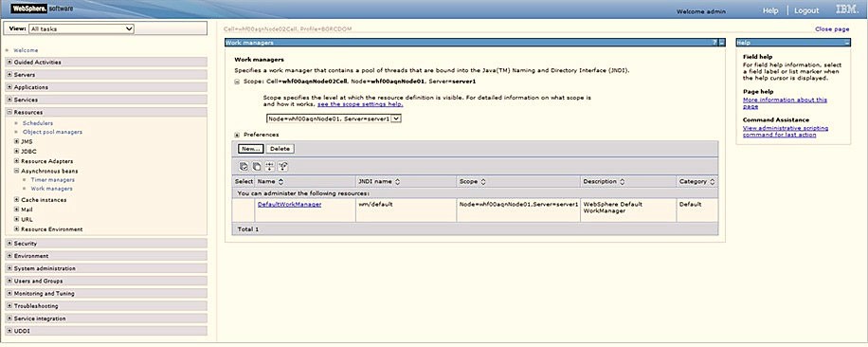Expand the Resource Adapters node
The image size is (868, 347).
click(x=17, y=161)
